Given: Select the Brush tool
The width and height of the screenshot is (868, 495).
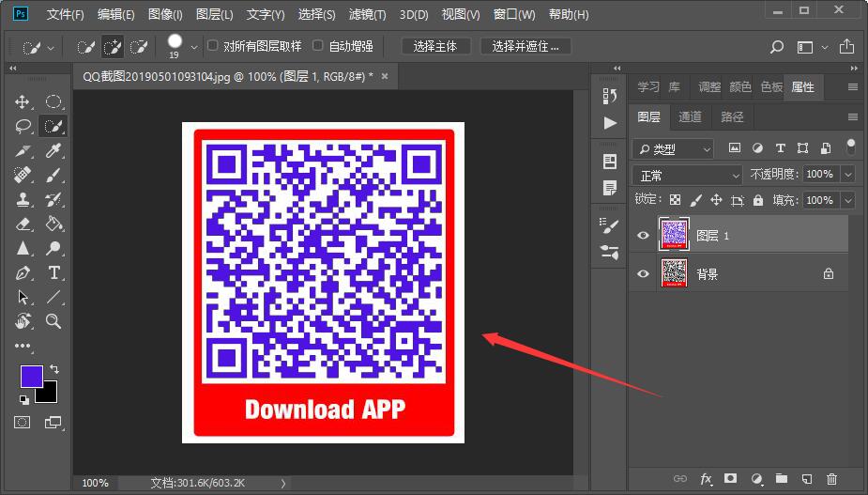Looking at the screenshot, I should (x=53, y=175).
